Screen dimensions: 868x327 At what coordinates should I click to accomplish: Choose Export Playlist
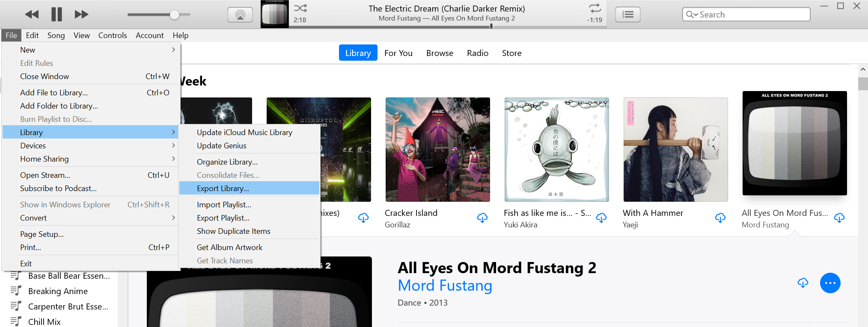click(250, 218)
